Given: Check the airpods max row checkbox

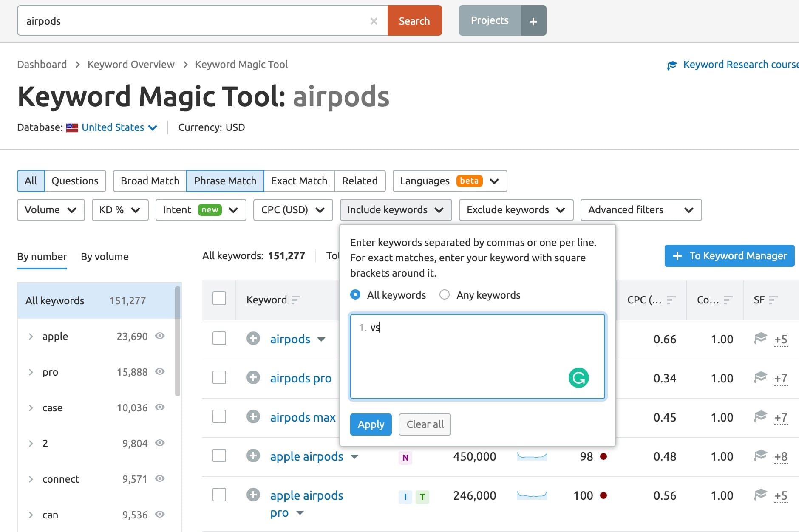Looking at the screenshot, I should point(219,416).
